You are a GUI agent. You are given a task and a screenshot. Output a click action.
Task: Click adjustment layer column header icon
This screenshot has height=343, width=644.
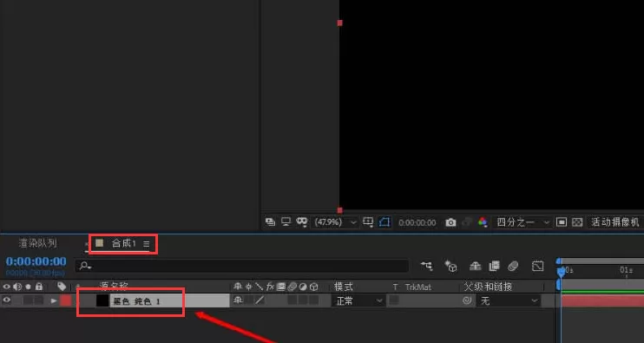tap(303, 287)
